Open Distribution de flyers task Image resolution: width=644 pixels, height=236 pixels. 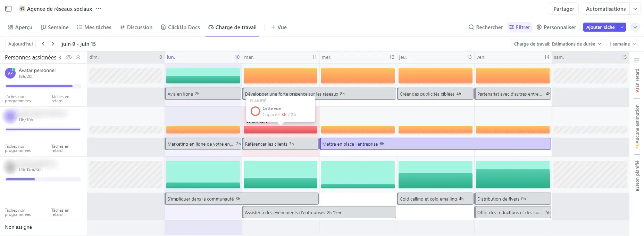coord(513,199)
